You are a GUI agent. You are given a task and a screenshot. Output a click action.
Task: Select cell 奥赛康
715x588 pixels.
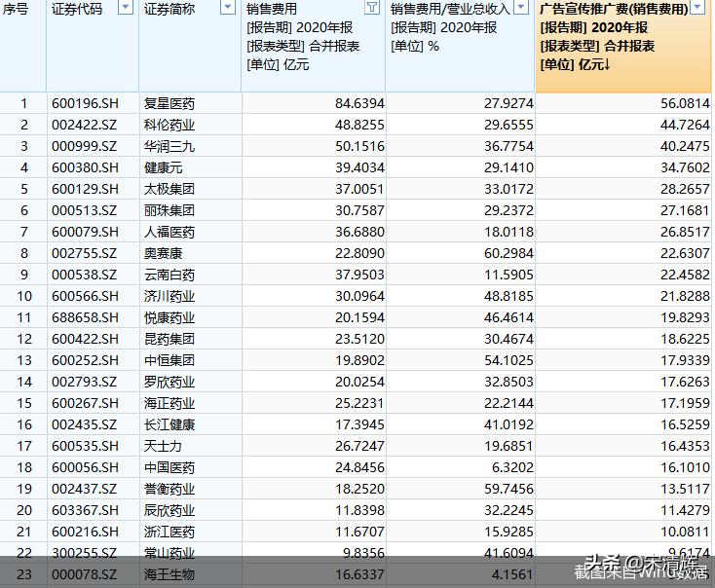(164, 253)
